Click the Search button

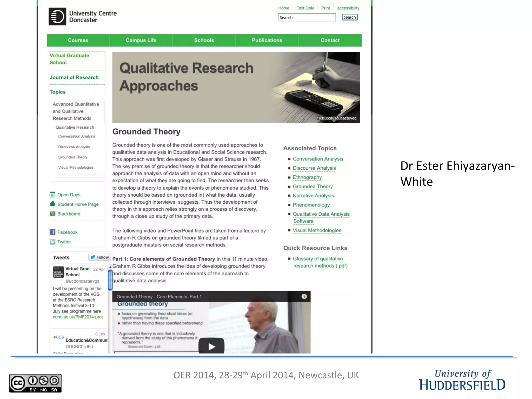coord(350,17)
